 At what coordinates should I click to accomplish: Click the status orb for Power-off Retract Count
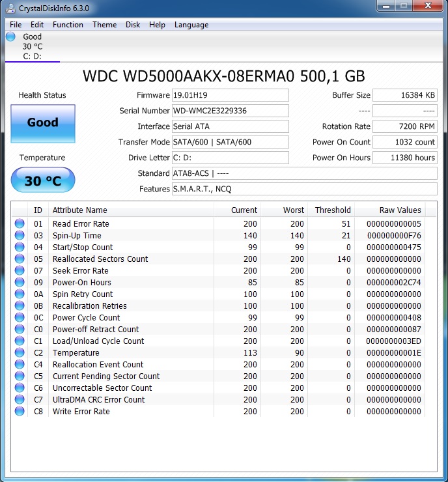(x=20, y=329)
